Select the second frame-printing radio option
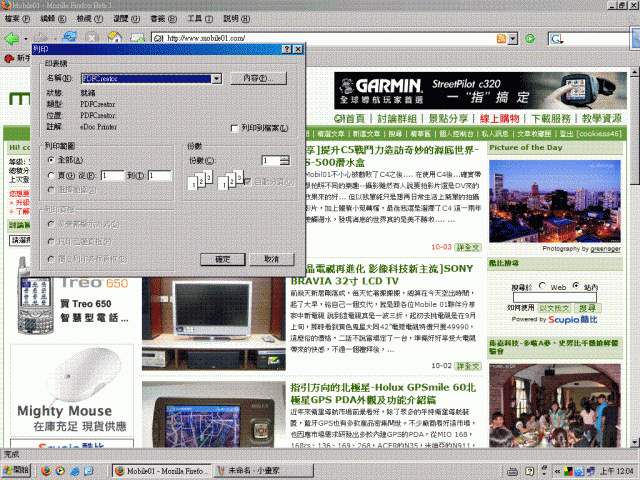 pyautogui.click(x=51, y=242)
